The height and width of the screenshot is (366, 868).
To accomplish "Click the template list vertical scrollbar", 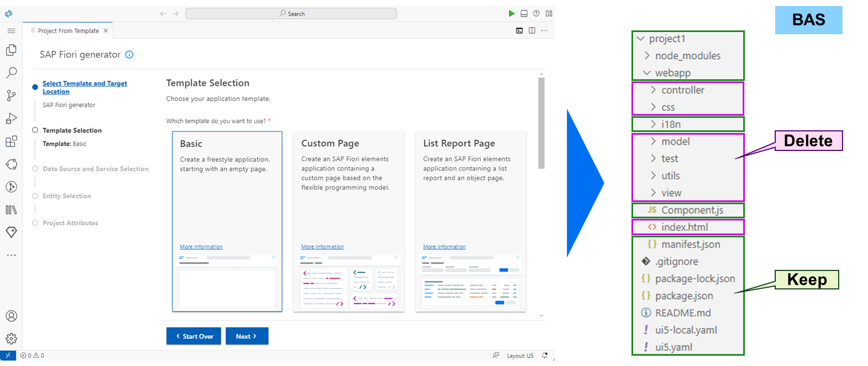I will pyautogui.click(x=541, y=123).
